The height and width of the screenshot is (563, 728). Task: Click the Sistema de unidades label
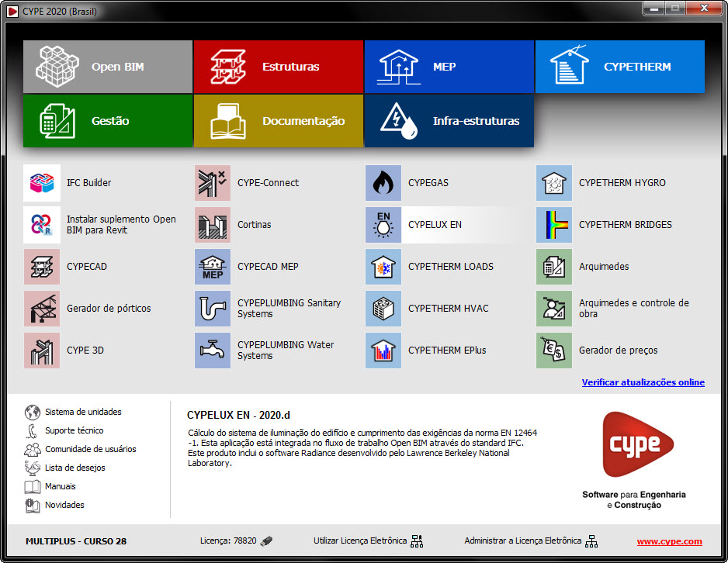(83, 412)
